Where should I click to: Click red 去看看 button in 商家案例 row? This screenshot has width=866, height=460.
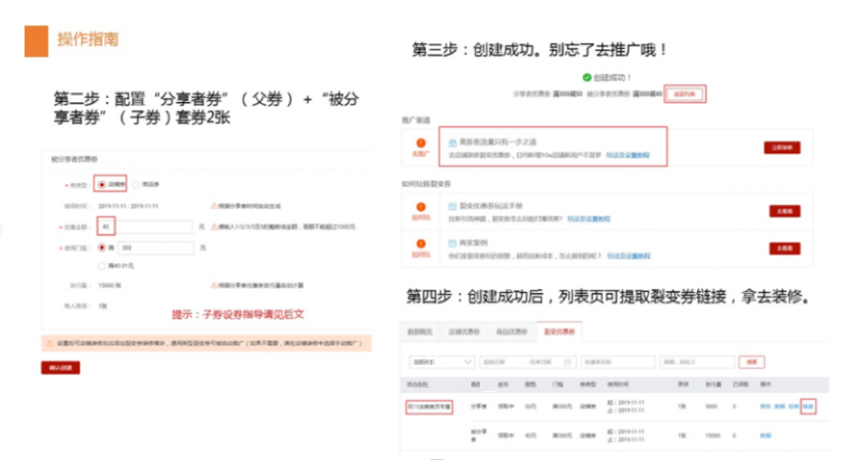pyautogui.click(x=785, y=248)
